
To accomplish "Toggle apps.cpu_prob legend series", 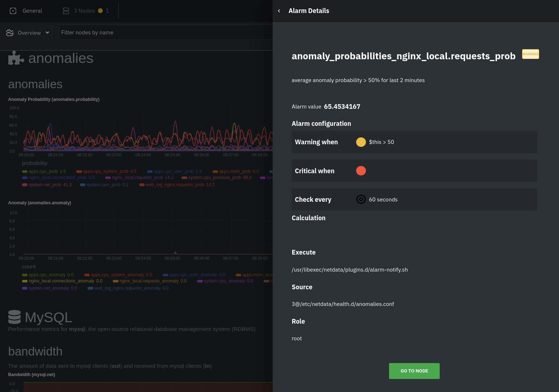I will click(44, 171).
